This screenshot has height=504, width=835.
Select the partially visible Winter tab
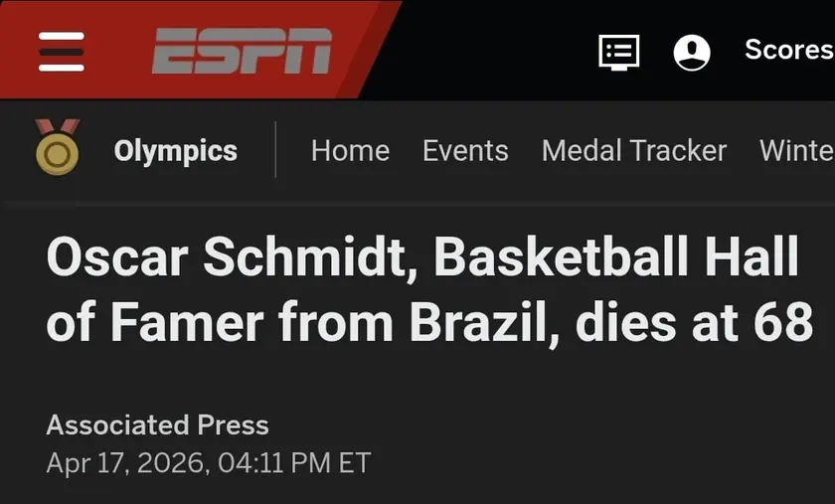click(795, 150)
